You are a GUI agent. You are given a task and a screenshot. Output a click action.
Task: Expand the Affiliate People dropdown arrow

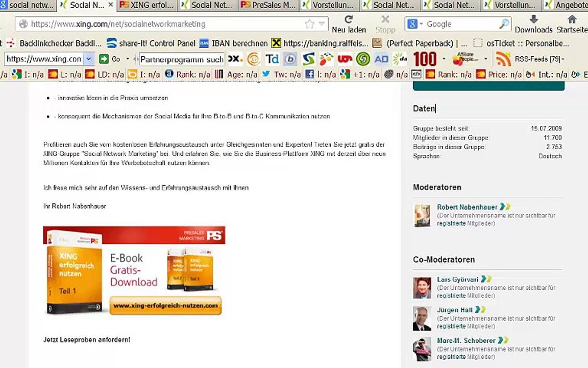click(485, 59)
